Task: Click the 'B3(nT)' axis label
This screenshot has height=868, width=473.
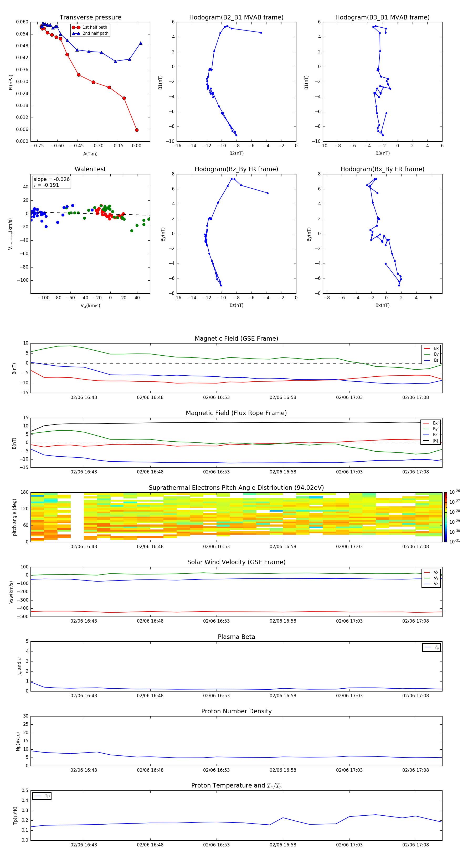Action: (x=382, y=153)
